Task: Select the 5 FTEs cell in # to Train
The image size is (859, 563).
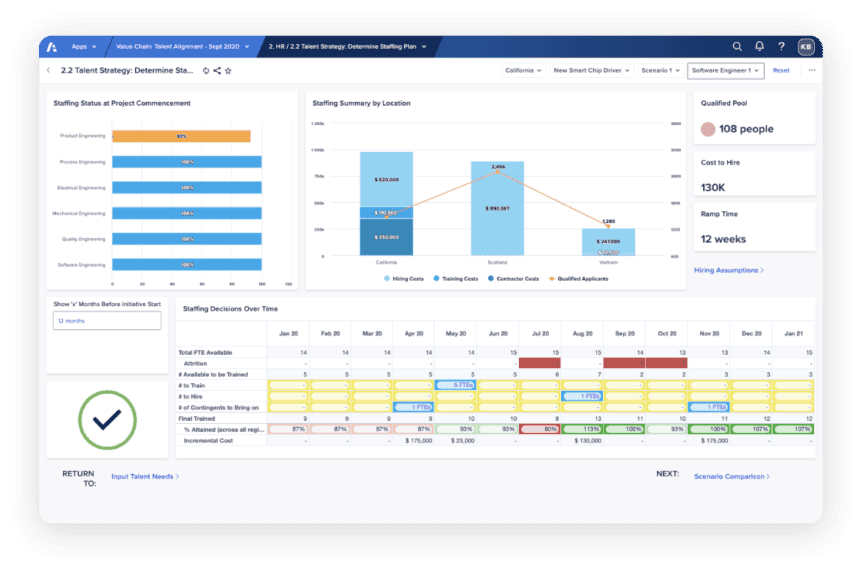Action: 455,386
